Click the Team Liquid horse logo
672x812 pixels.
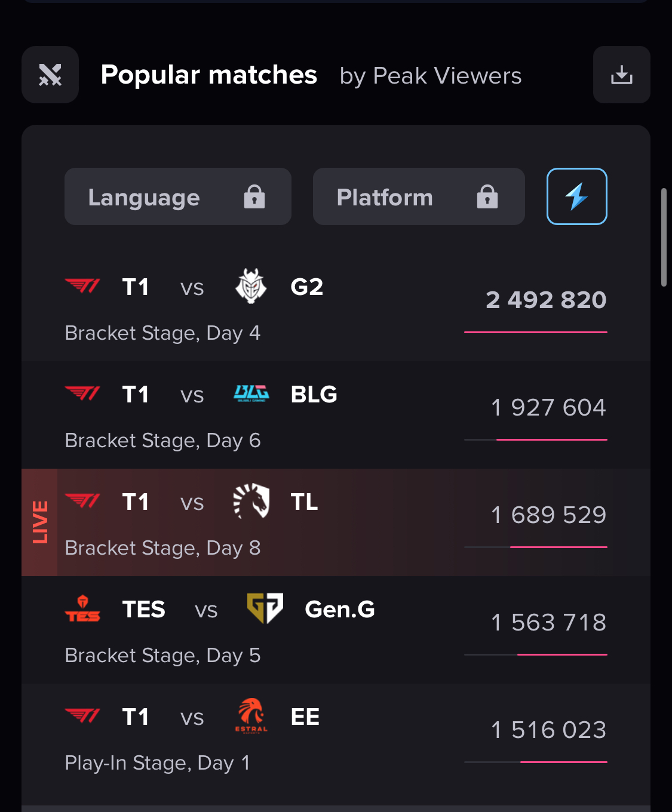tap(251, 502)
